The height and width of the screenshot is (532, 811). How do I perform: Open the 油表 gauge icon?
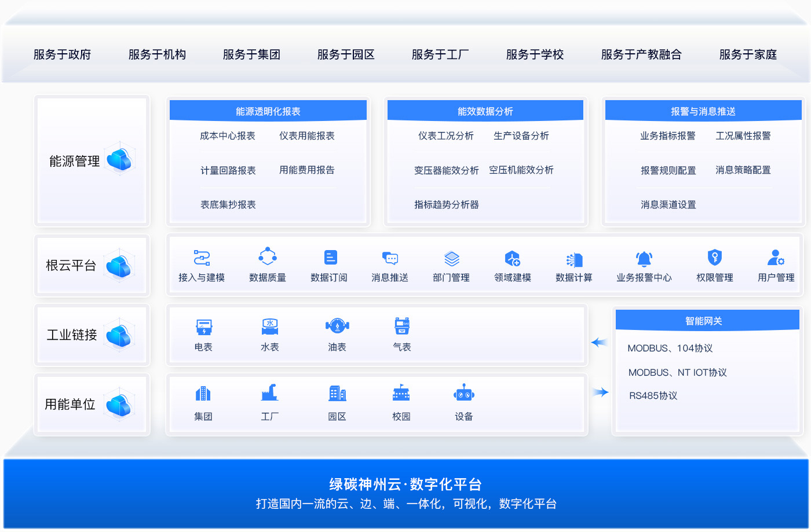337,326
